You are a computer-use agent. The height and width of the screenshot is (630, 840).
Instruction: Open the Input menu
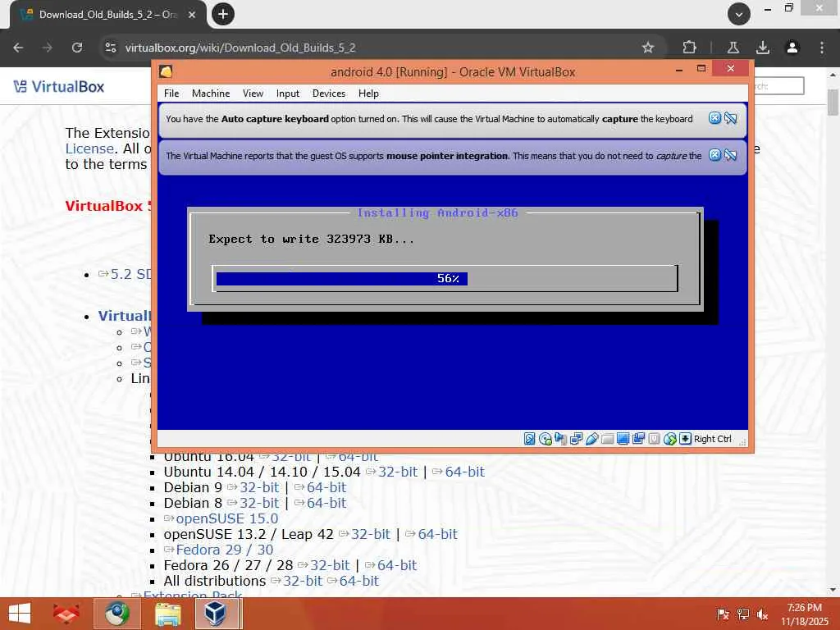(288, 94)
